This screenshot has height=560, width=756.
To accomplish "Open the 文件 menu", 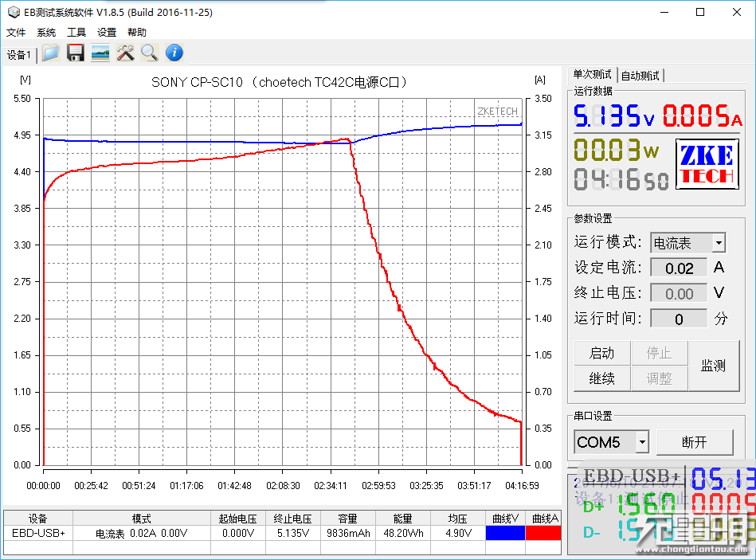I will [16, 33].
